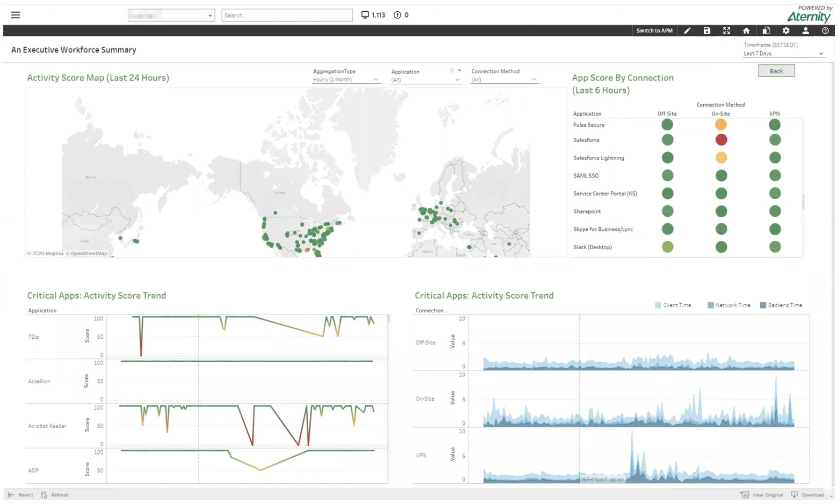The image size is (839, 504).
Task: Click the WFH Notification marker on VPN chart
Action: point(602,480)
